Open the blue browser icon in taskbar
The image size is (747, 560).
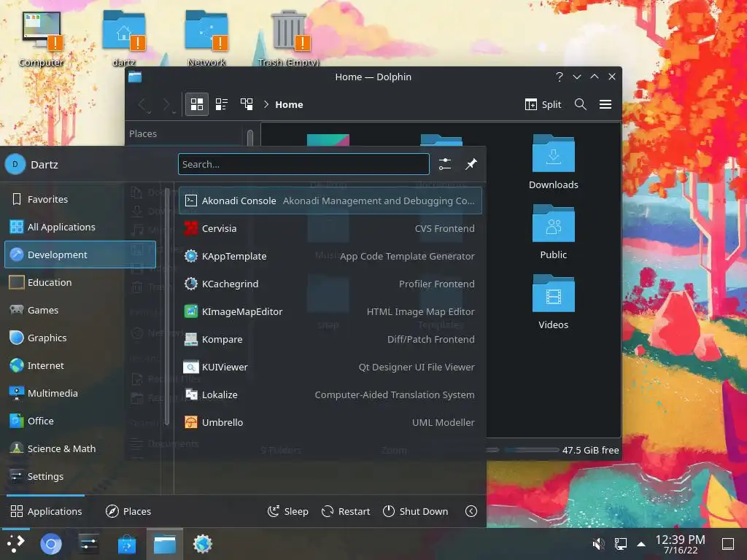click(x=50, y=544)
